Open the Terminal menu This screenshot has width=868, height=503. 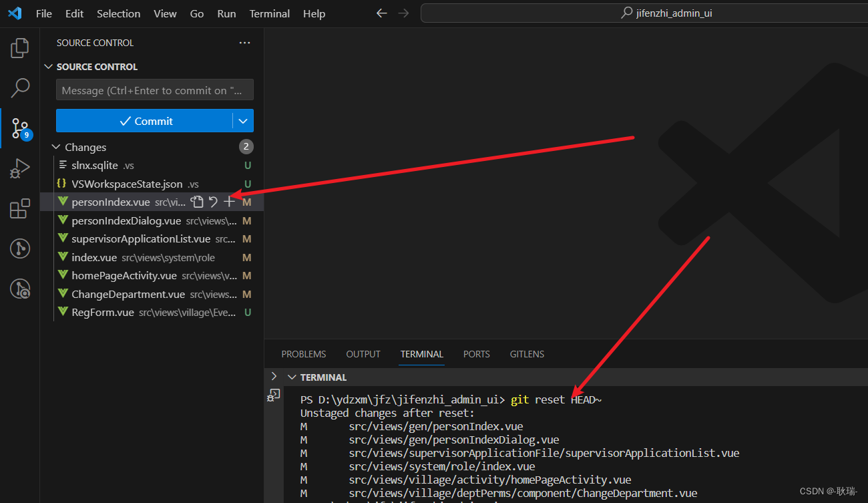[270, 13]
